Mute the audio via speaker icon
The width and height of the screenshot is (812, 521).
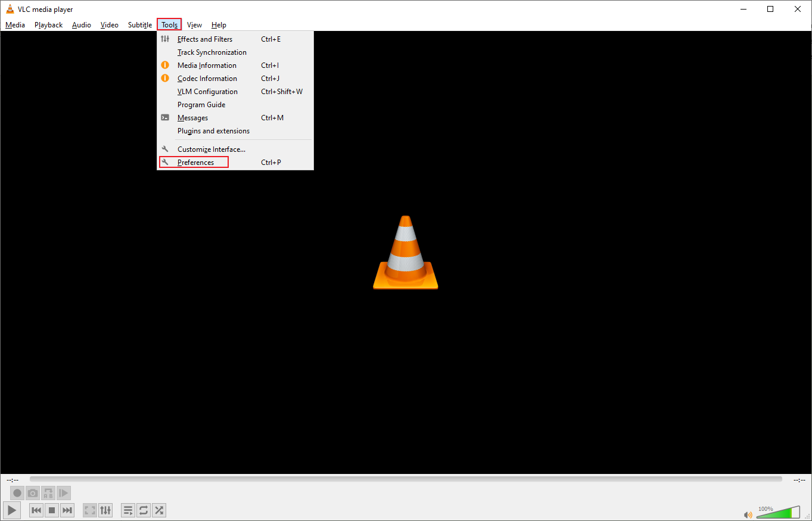748,514
